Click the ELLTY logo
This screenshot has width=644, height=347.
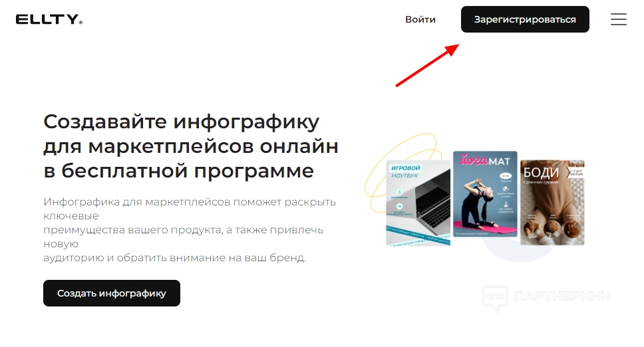click(49, 19)
